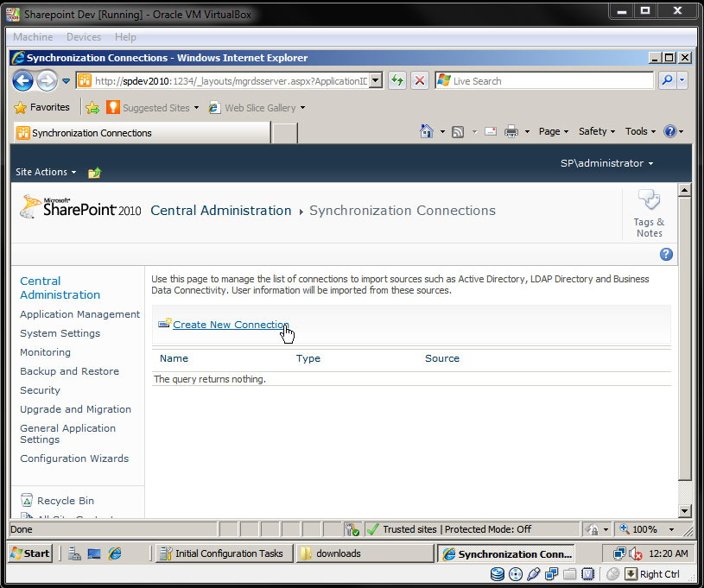Go to System Settings
The height and width of the screenshot is (588, 704).
pos(60,333)
